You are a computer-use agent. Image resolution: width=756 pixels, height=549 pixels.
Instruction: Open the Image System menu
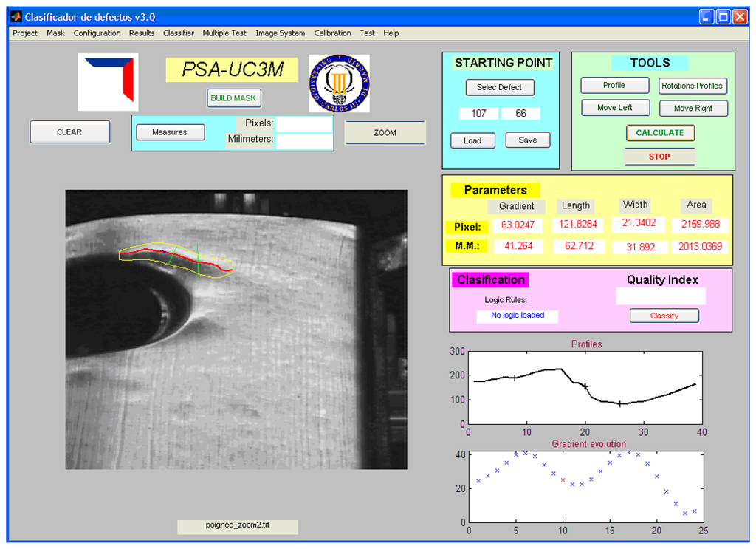tap(280, 33)
